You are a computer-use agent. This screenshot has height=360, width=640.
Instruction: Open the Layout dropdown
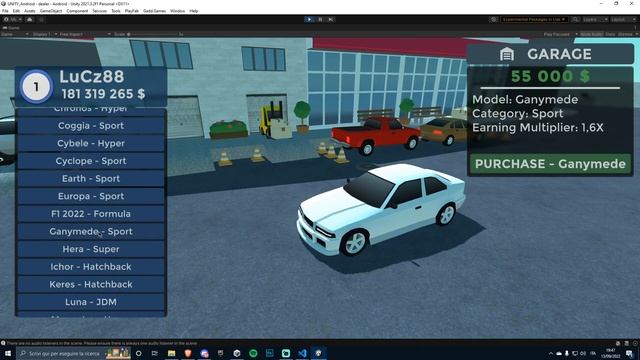coord(623,19)
